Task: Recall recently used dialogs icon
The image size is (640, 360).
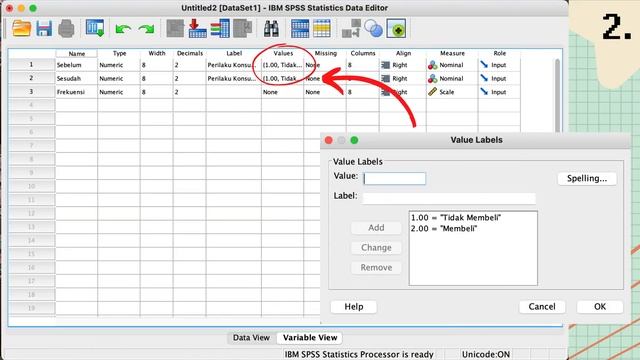Action: click(x=95, y=29)
